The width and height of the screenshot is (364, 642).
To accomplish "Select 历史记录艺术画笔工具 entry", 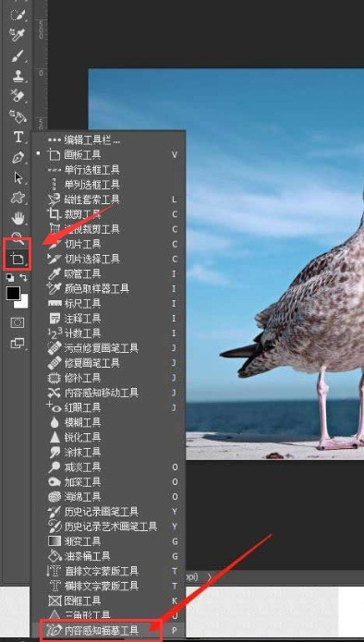I will coord(109,527).
